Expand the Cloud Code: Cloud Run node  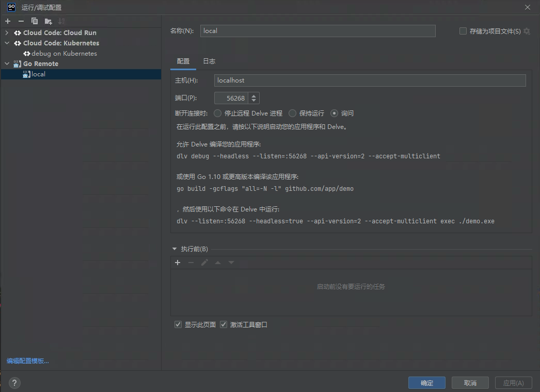coord(7,33)
